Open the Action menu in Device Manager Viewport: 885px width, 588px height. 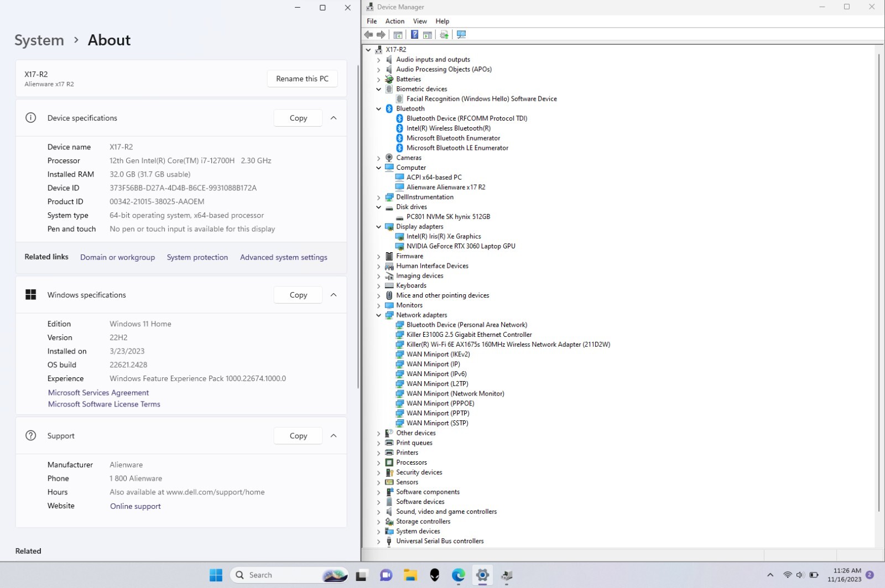(x=395, y=21)
